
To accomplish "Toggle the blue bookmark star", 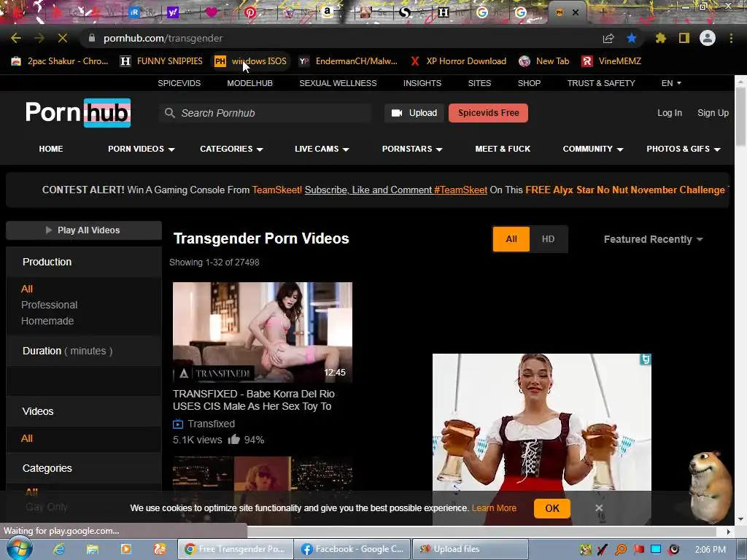I will coord(631,38).
